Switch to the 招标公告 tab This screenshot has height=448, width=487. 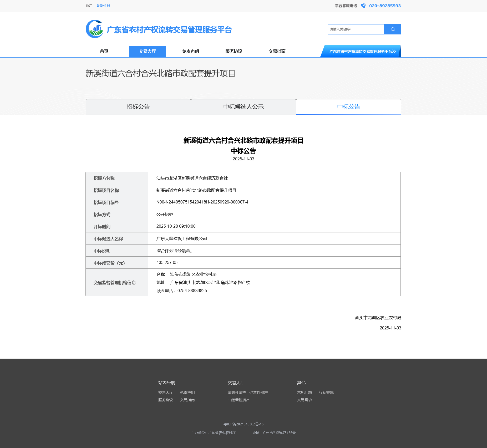click(138, 107)
